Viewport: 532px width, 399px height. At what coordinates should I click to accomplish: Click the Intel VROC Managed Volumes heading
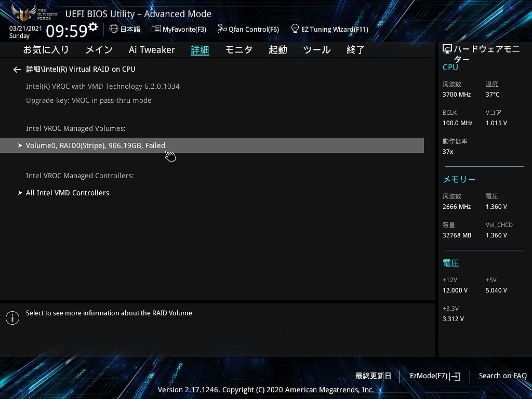click(x=76, y=128)
